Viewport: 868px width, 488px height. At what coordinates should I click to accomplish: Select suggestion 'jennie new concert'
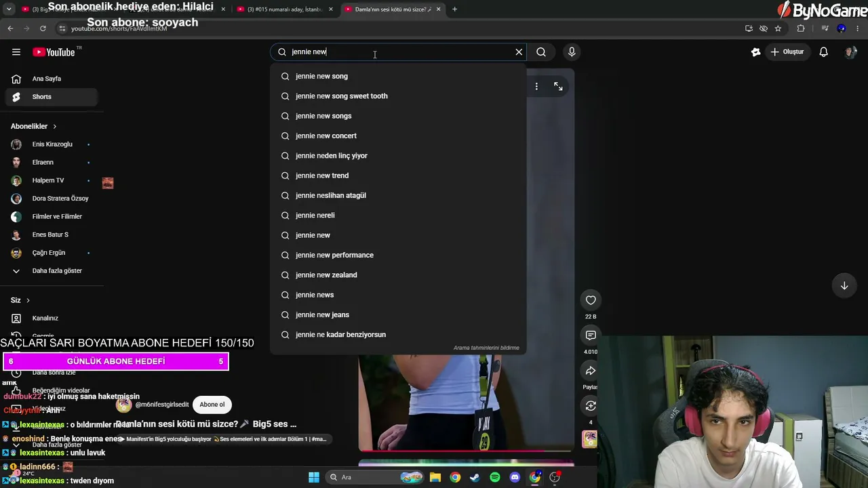pyautogui.click(x=398, y=136)
